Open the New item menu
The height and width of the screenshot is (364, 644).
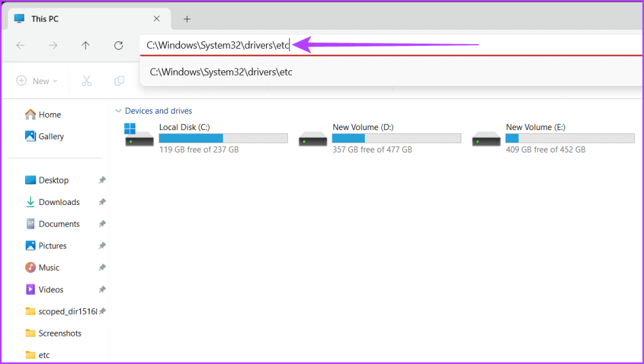coord(37,81)
